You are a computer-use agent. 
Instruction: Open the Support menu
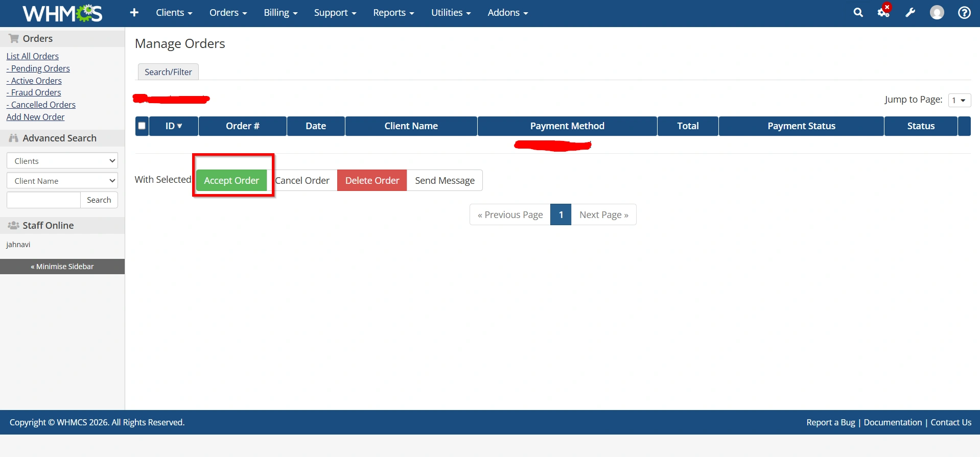(x=335, y=13)
